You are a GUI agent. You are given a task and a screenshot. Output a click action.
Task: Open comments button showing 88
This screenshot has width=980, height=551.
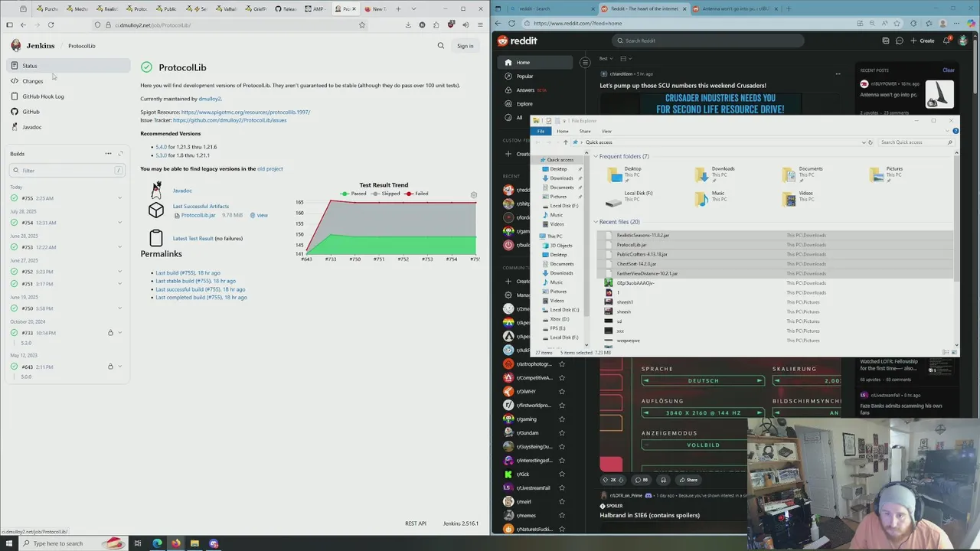pos(641,480)
